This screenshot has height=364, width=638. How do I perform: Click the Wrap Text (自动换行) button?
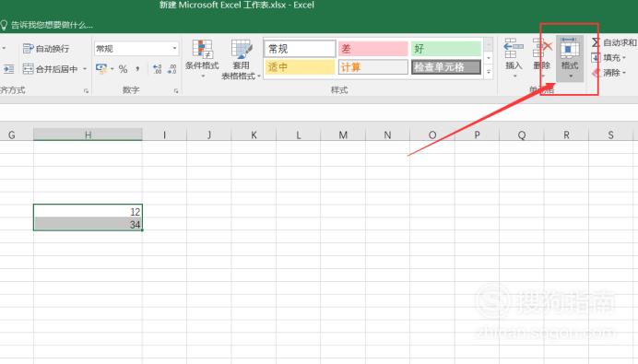[x=45, y=49]
